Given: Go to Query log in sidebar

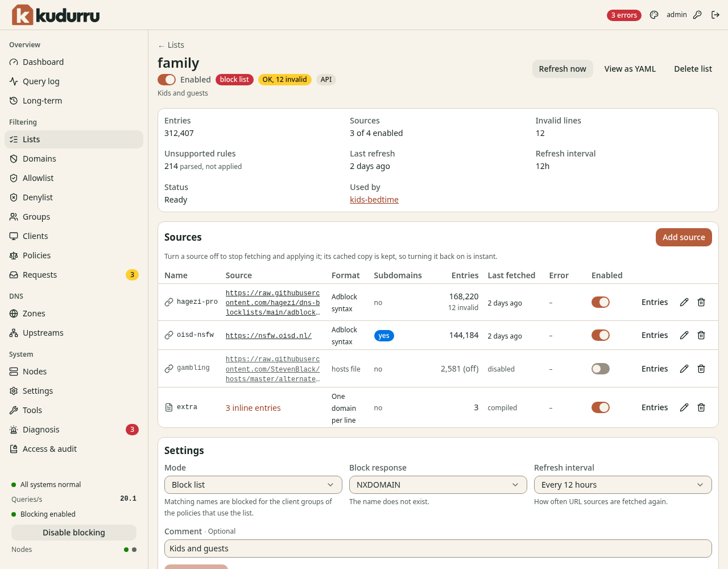Looking at the screenshot, I should tap(74, 81).
